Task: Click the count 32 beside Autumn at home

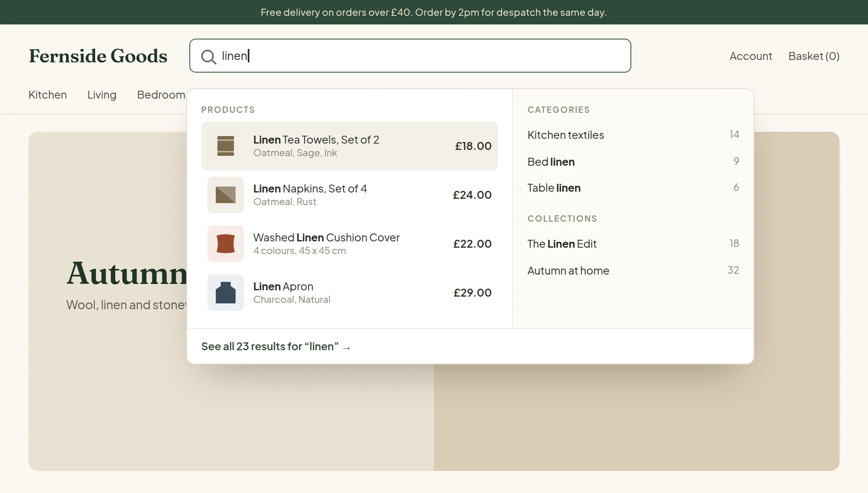Action: coord(733,270)
